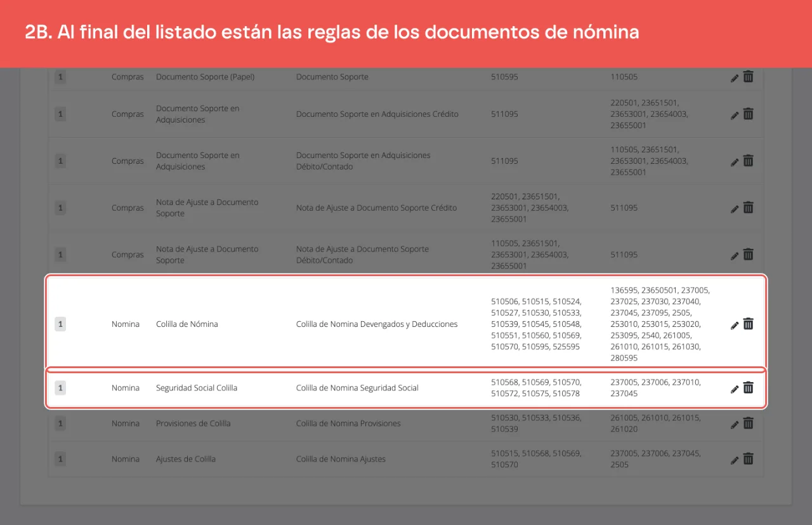Delete the Ajustes de Colilla rule
Screen dimensions: 812x525
[749, 459]
